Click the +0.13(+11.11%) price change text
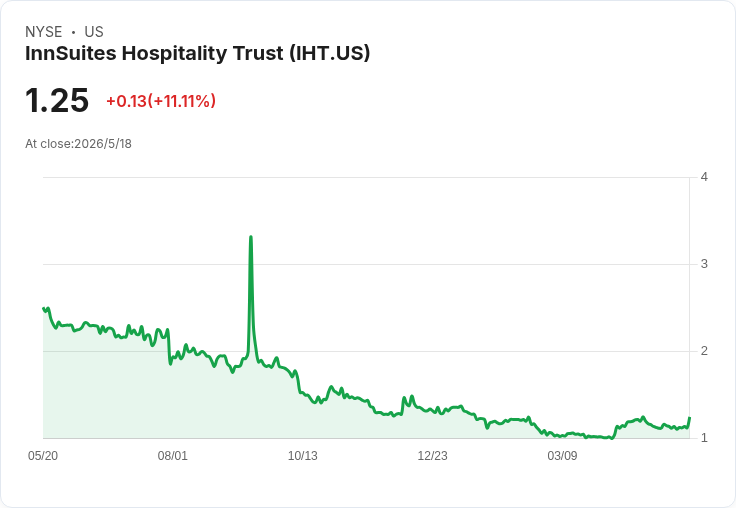Screen dimensions: 736x508 click(161, 101)
